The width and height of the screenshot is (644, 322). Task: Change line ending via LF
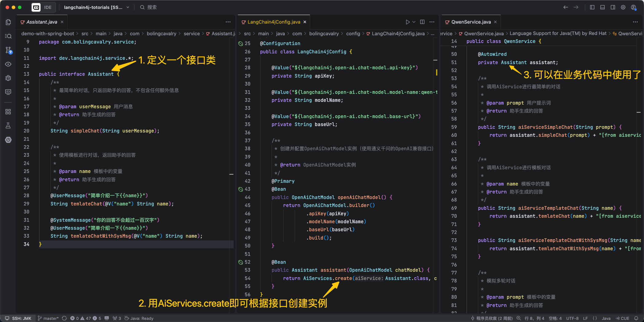point(585,318)
